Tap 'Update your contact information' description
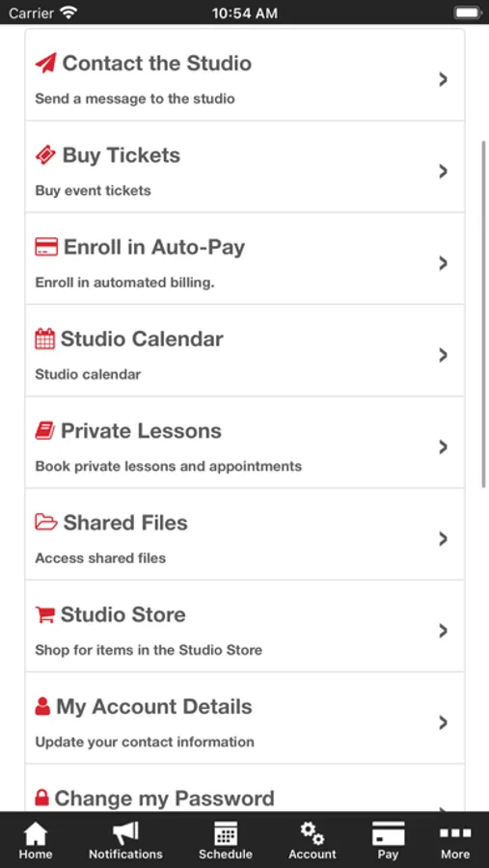 pos(145,743)
